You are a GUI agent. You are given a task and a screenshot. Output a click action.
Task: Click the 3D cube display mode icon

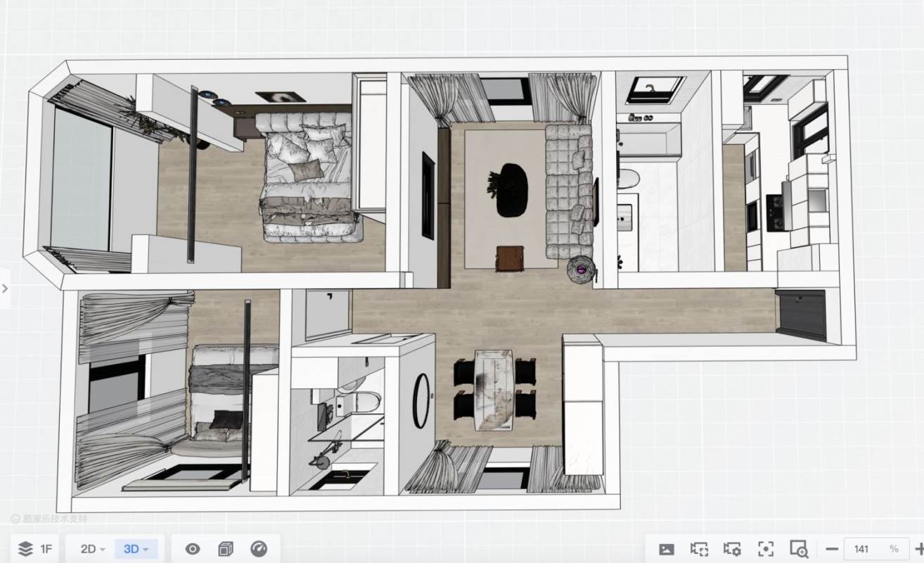(226, 549)
